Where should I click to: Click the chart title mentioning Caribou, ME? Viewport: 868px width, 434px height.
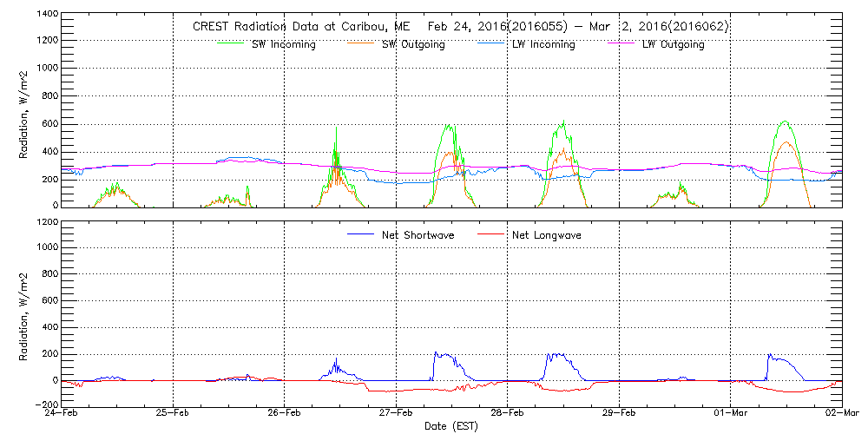click(460, 27)
